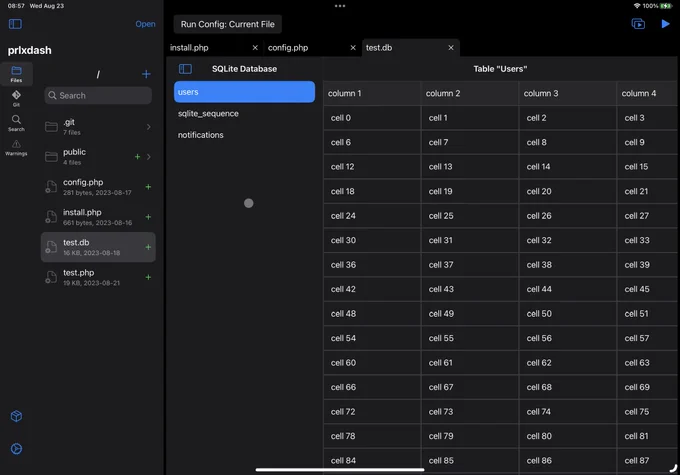Click the root path slash label
680x475 pixels.
pyautogui.click(x=98, y=74)
